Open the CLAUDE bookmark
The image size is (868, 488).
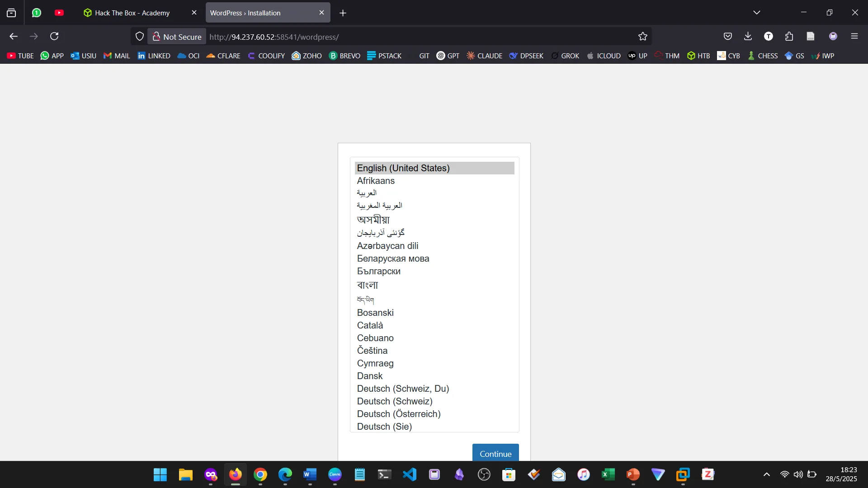[484, 56]
